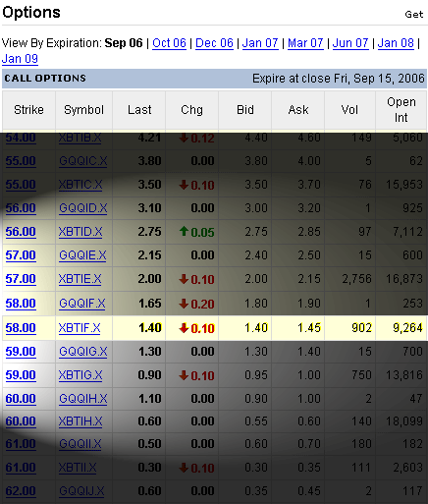Select open interest value 18,099
The height and width of the screenshot is (504, 428).
click(x=404, y=421)
